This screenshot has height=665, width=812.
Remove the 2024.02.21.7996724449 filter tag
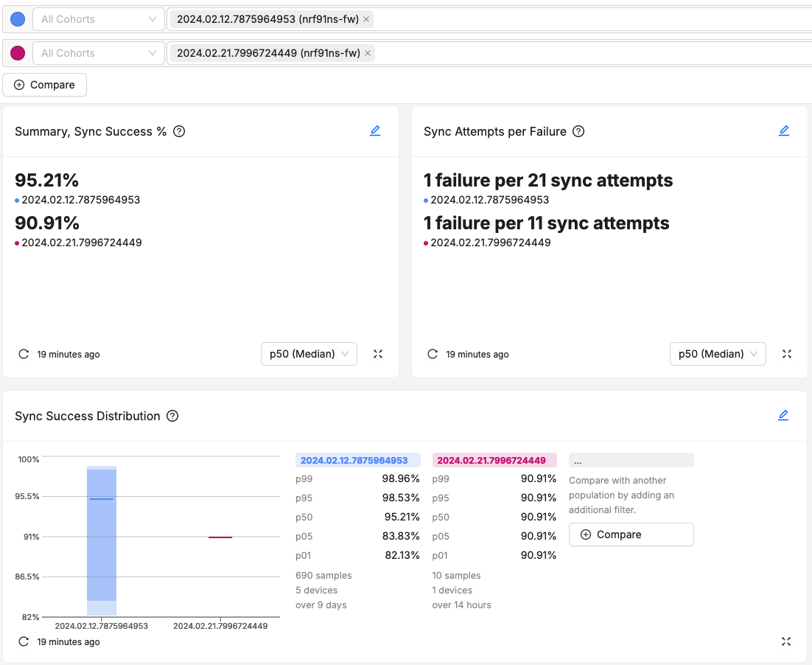pos(367,53)
